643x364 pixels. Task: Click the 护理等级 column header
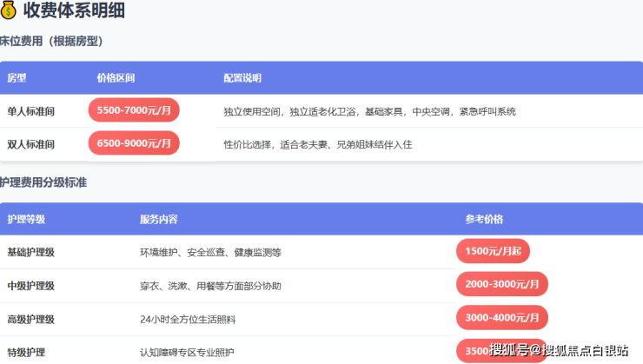26,219
